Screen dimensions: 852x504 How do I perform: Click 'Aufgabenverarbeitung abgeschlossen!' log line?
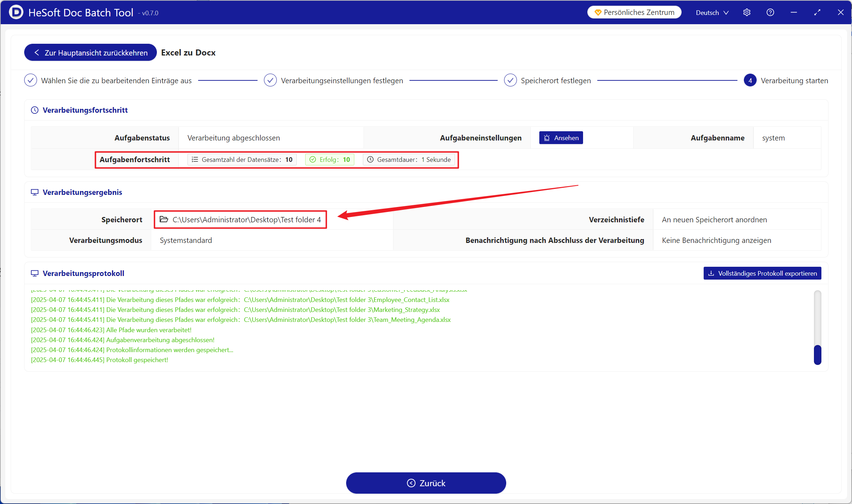coord(123,340)
